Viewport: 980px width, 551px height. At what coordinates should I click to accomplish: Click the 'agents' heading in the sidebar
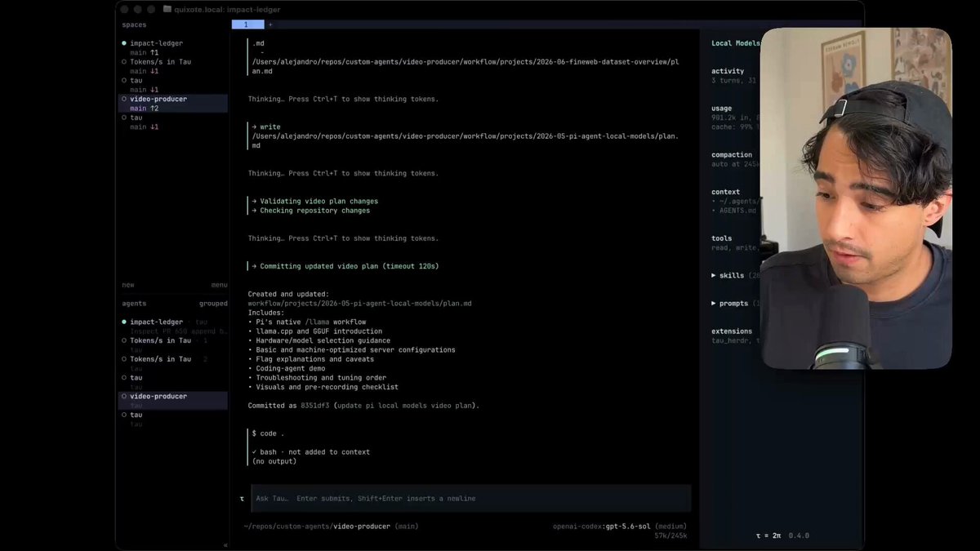pos(134,304)
